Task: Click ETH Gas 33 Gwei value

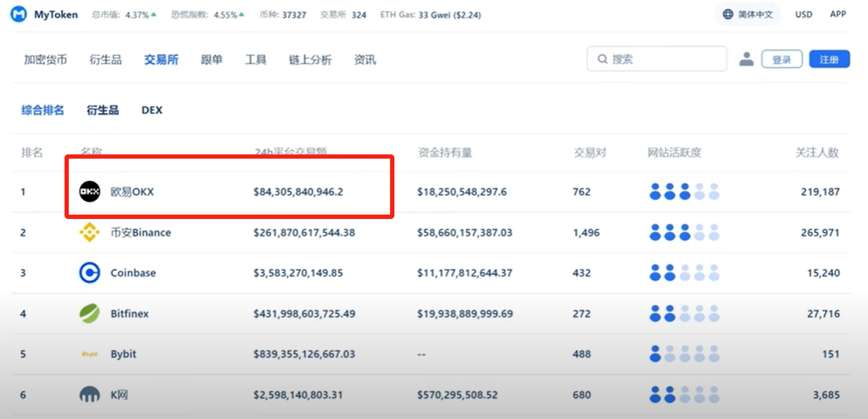Action: click(431, 15)
